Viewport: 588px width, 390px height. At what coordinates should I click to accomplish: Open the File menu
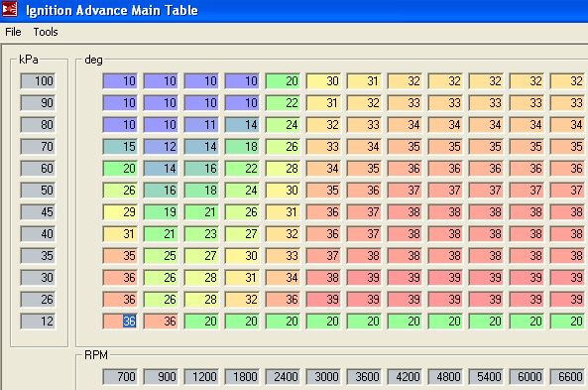pyautogui.click(x=13, y=32)
